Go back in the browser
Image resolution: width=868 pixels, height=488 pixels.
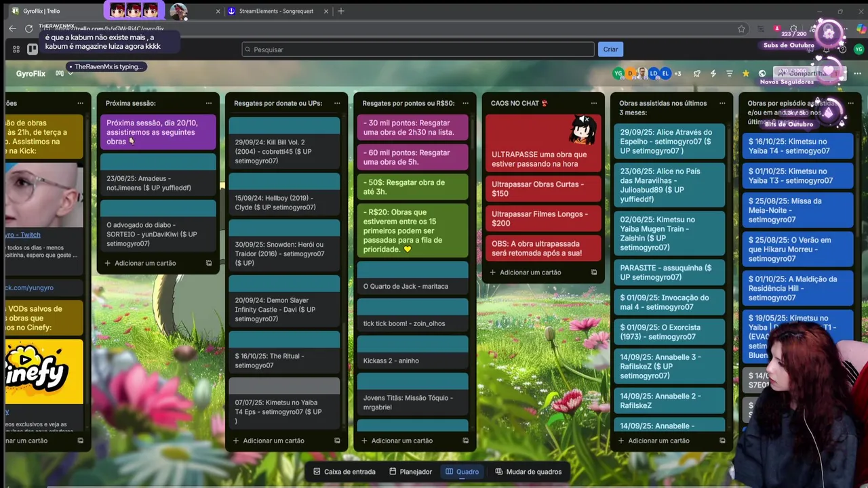(x=12, y=28)
